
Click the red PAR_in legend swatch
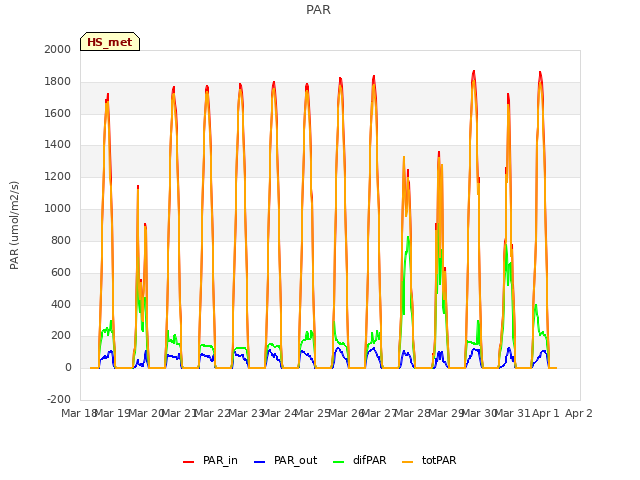click(x=189, y=462)
